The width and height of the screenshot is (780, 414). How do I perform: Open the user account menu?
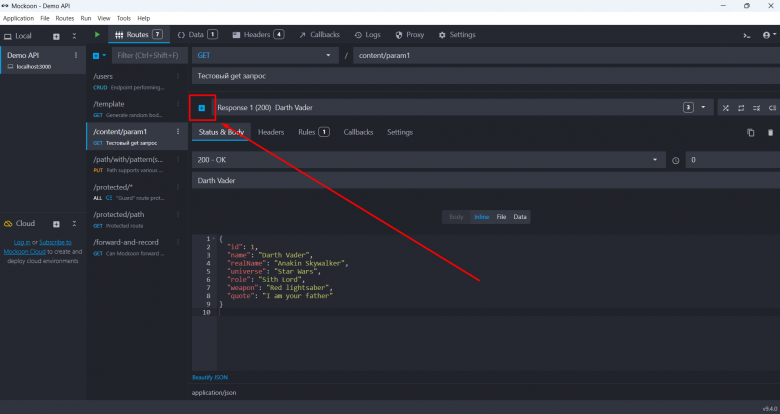(x=769, y=35)
